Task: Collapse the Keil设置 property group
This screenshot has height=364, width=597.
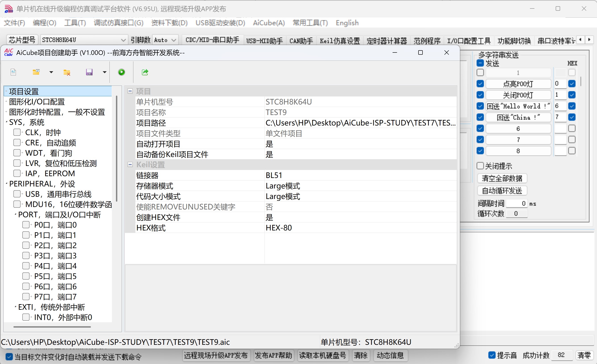Action: click(x=130, y=165)
